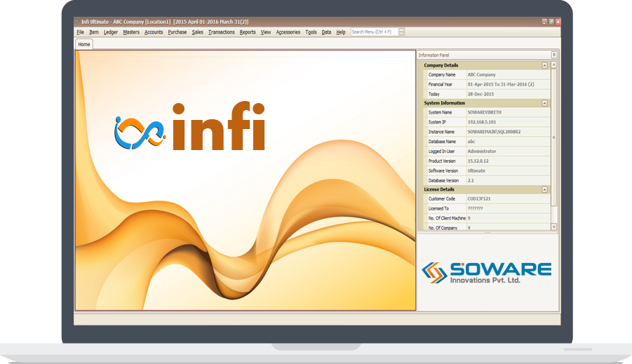Open the Purchase menu
The height and width of the screenshot is (364, 632).
point(177,32)
